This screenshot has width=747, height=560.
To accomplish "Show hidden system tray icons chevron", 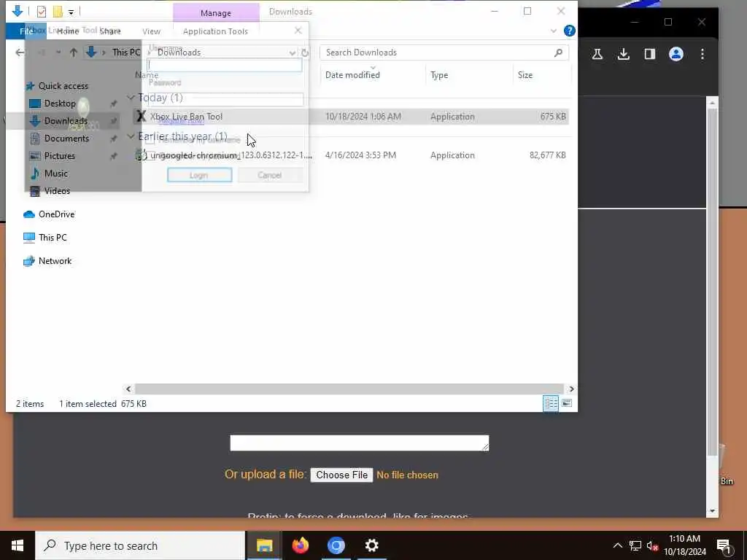I will click(617, 545).
